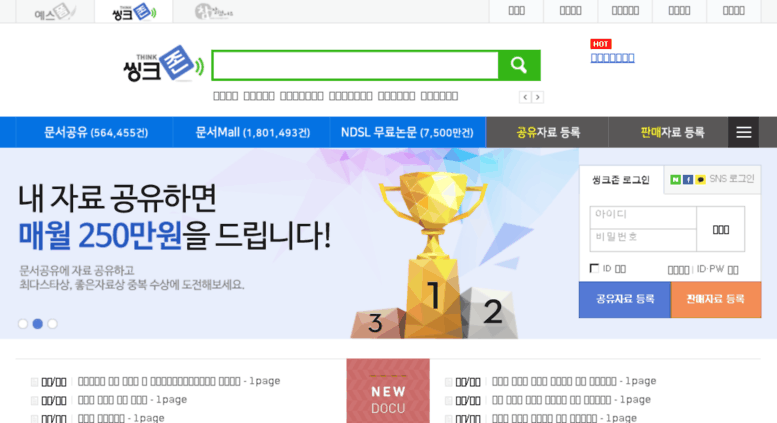Click the blue 공유자료 등록 button
Viewport: 777px width, 423px height.
coord(624,299)
